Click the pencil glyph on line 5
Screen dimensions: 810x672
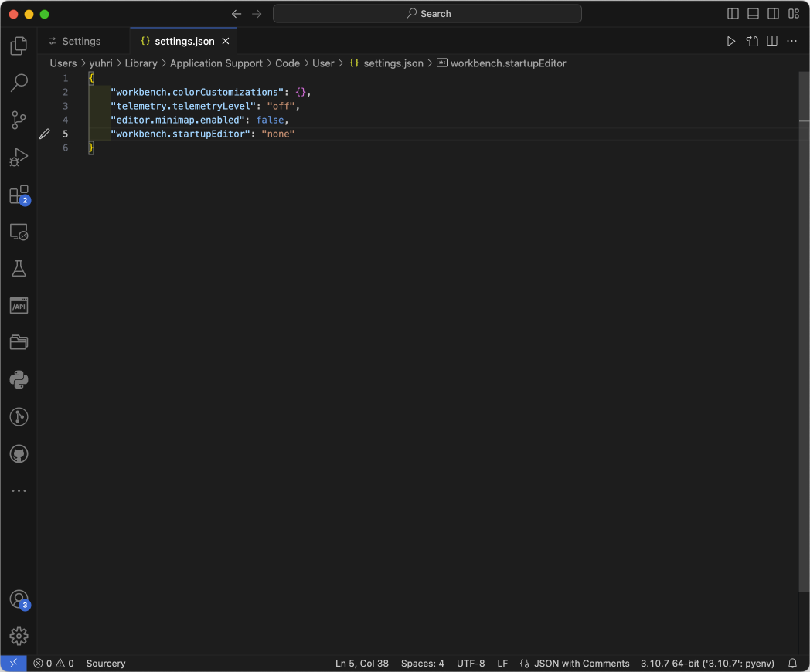45,134
